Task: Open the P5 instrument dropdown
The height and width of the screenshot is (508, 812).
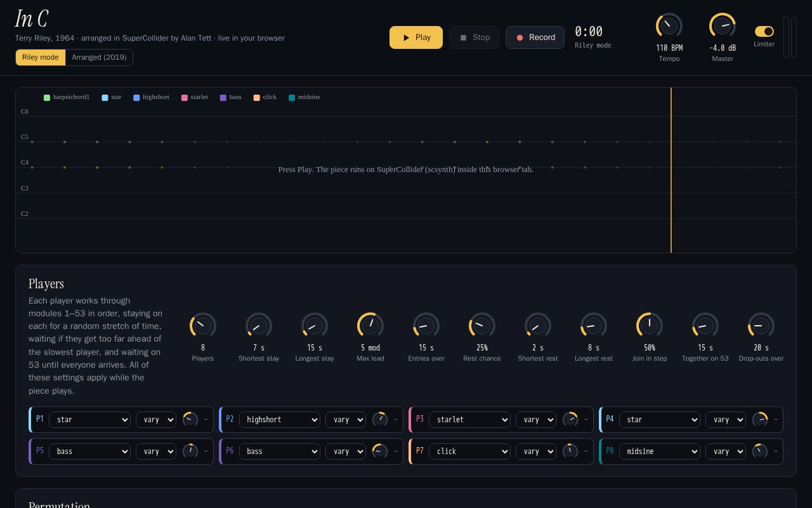Action: [x=89, y=451]
